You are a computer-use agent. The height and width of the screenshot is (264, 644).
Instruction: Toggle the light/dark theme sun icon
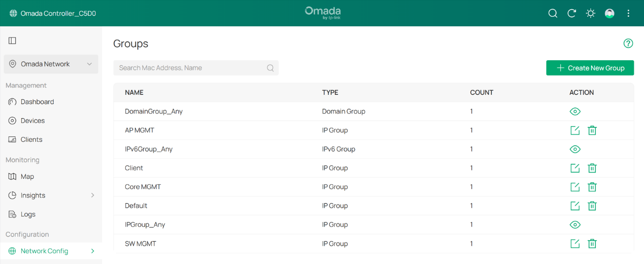(590, 13)
